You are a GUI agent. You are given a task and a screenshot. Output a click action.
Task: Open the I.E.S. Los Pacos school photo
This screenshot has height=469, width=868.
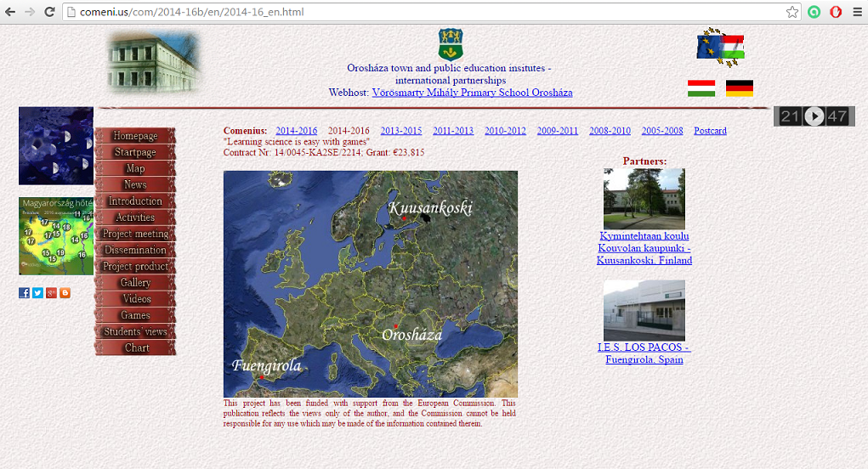point(644,310)
